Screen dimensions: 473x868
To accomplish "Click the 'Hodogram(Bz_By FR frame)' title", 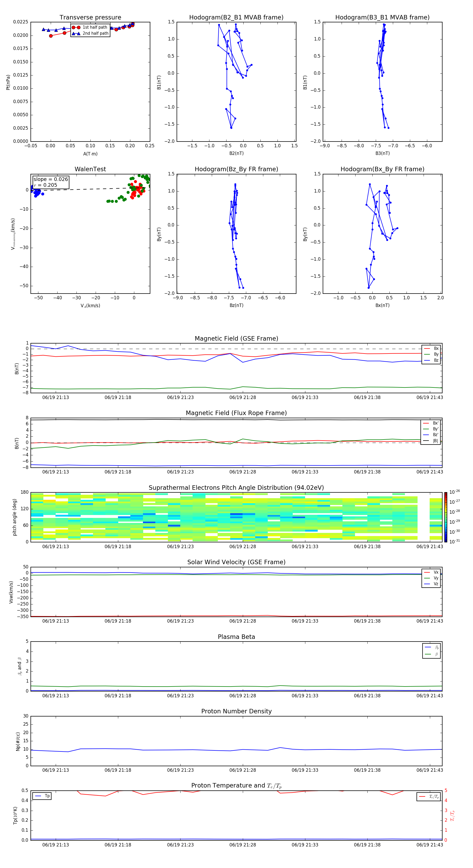I will click(236, 169).
